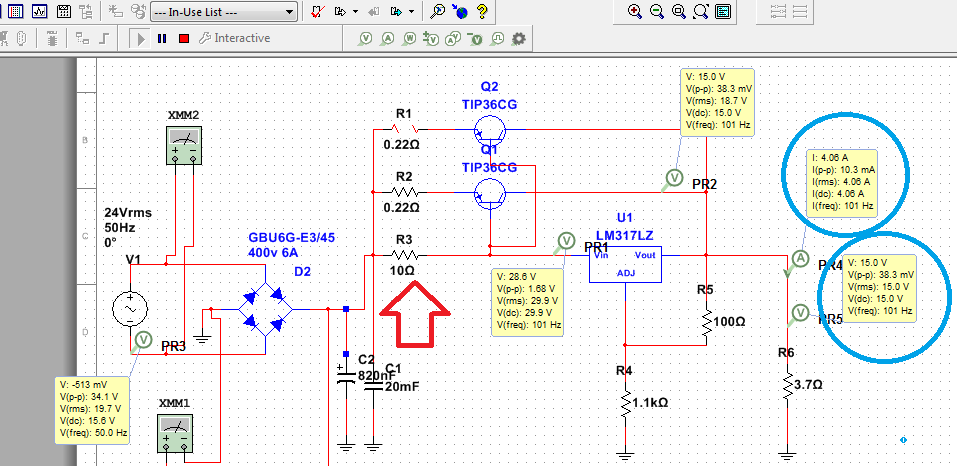Open the Grapher view icon
The height and width of the screenshot is (466, 957).
[39, 12]
